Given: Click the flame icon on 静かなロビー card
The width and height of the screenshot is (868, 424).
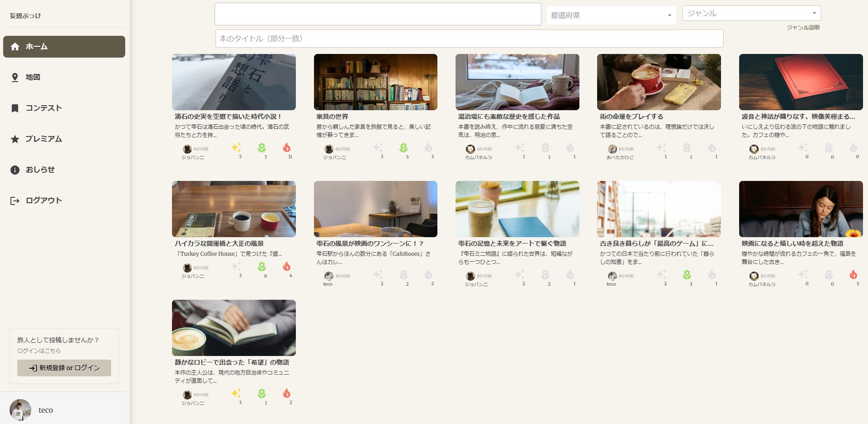Looking at the screenshot, I should point(287,393).
